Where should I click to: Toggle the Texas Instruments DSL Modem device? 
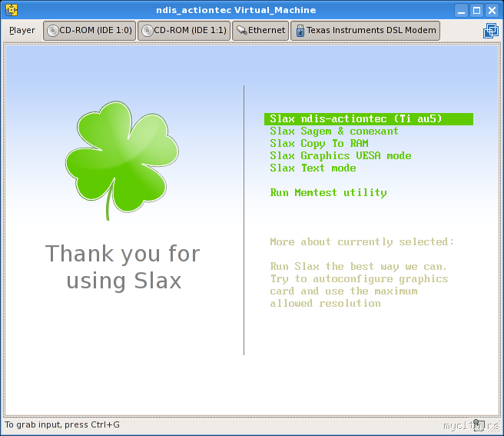coord(365,31)
